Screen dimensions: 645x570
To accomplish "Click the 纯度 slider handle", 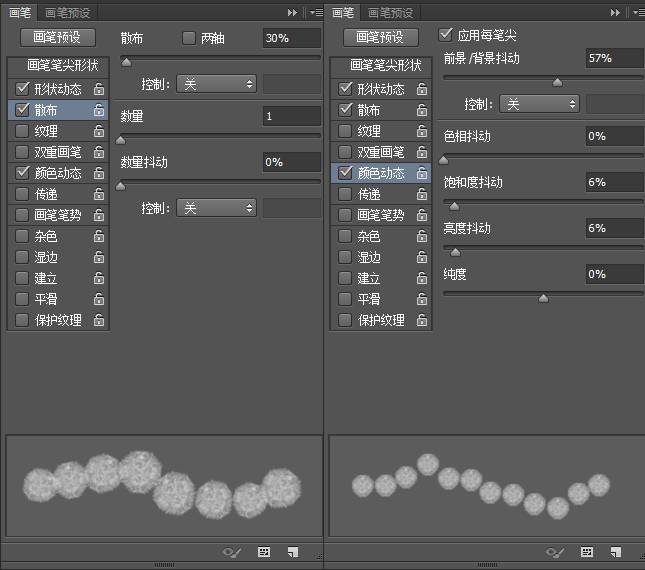I will [543, 298].
